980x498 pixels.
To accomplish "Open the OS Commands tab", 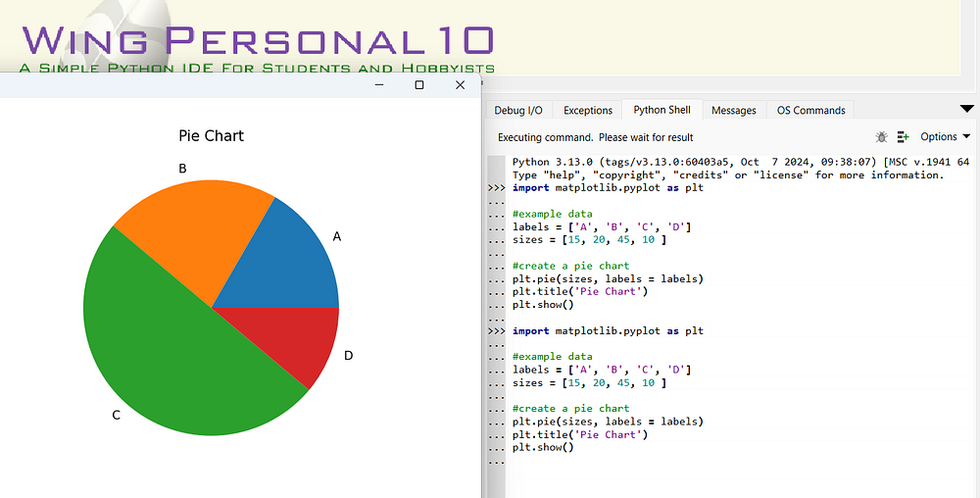I will point(810,110).
